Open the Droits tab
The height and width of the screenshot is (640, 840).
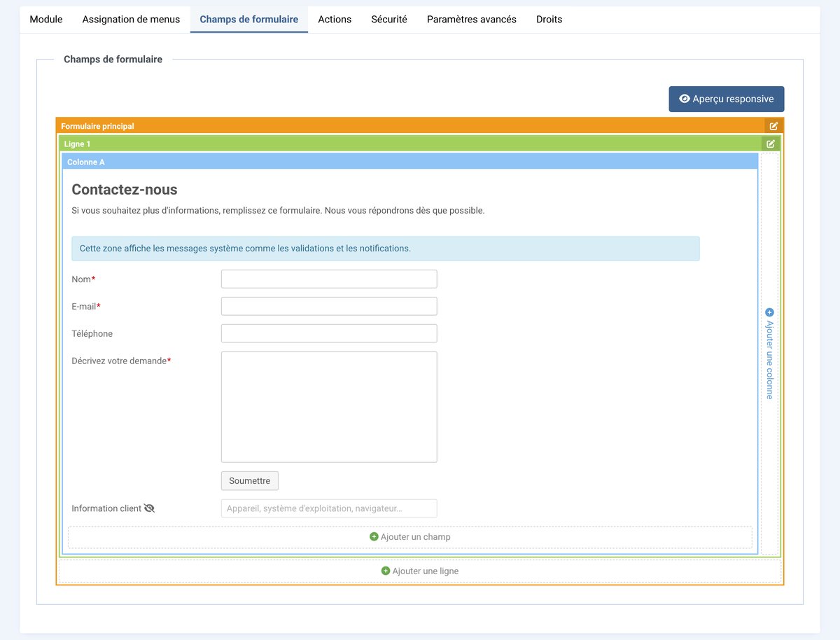point(549,20)
